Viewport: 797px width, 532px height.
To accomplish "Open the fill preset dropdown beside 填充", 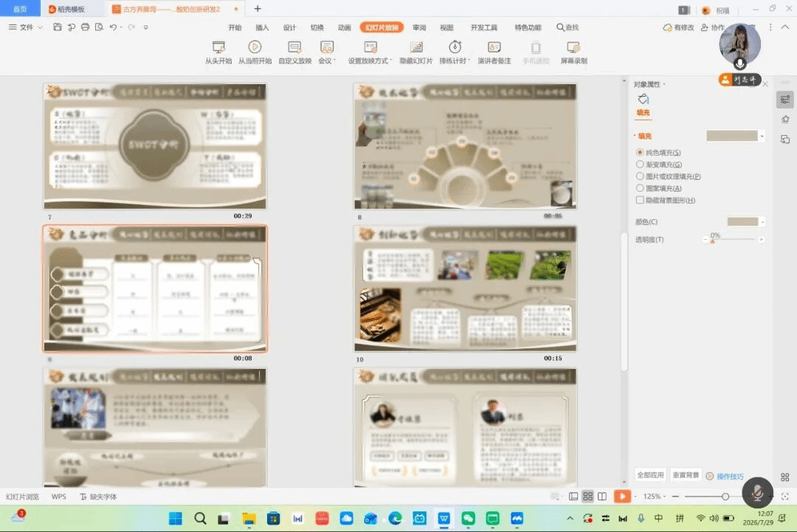I will pyautogui.click(x=762, y=136).
